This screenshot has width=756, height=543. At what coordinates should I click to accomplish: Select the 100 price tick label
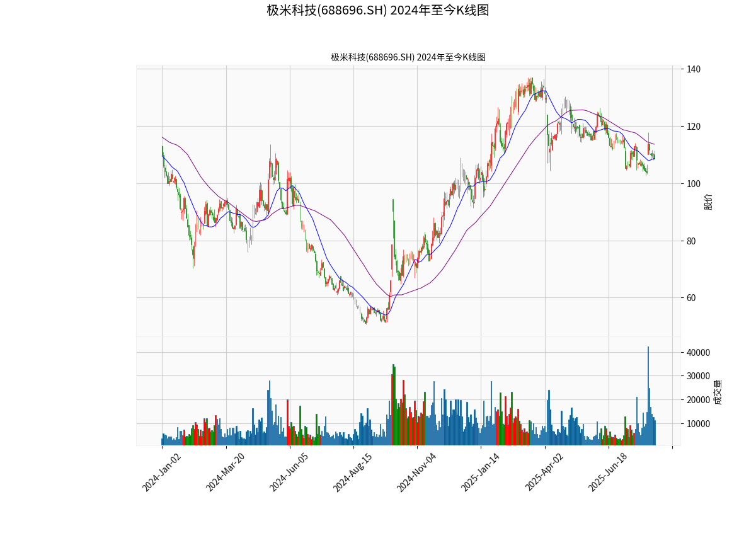[694, 184]
